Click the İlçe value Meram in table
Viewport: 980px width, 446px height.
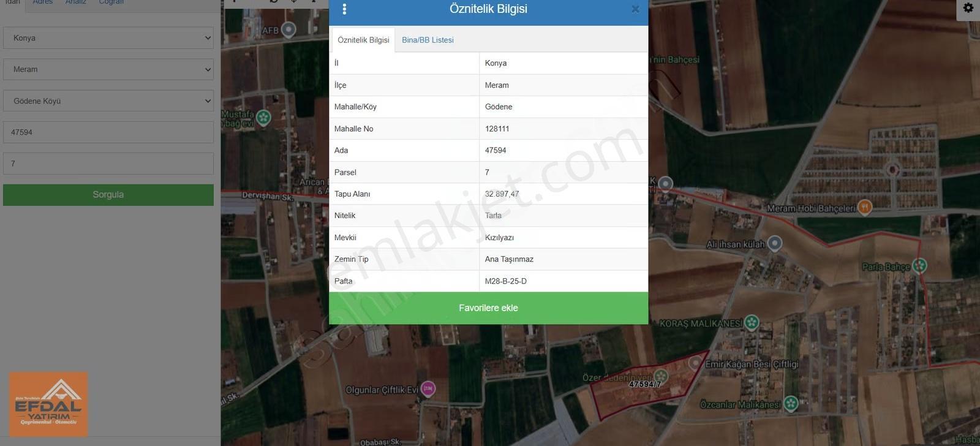point(497,85)
